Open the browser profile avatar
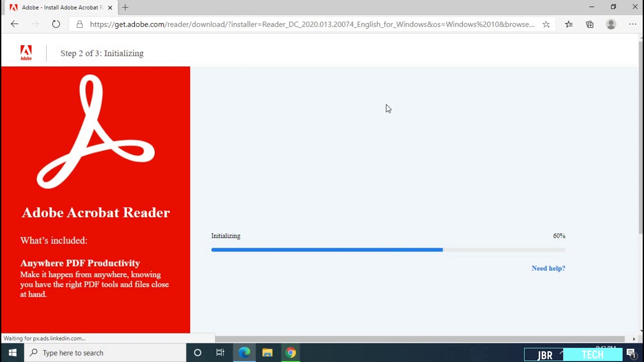The height and width of the screenshot is (362, 644). pos(611,24)
